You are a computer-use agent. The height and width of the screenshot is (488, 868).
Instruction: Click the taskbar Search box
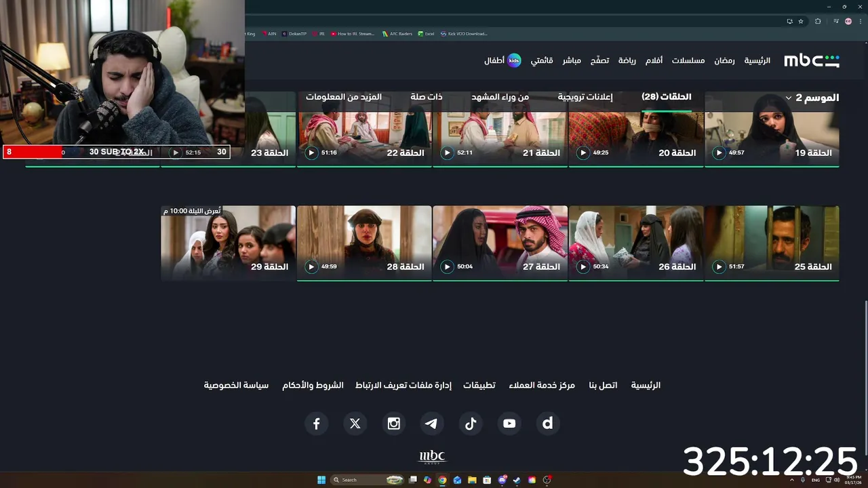coord(368,480)
